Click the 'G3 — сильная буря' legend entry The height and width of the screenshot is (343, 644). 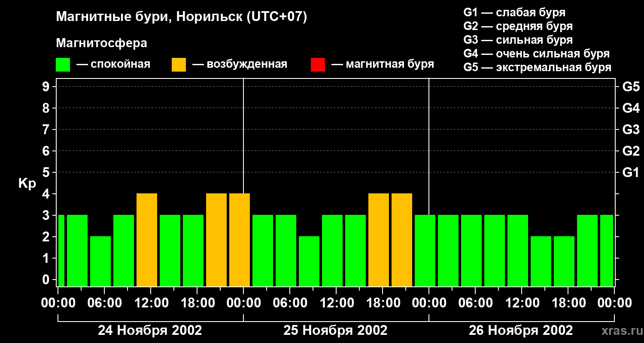point(518,40)
